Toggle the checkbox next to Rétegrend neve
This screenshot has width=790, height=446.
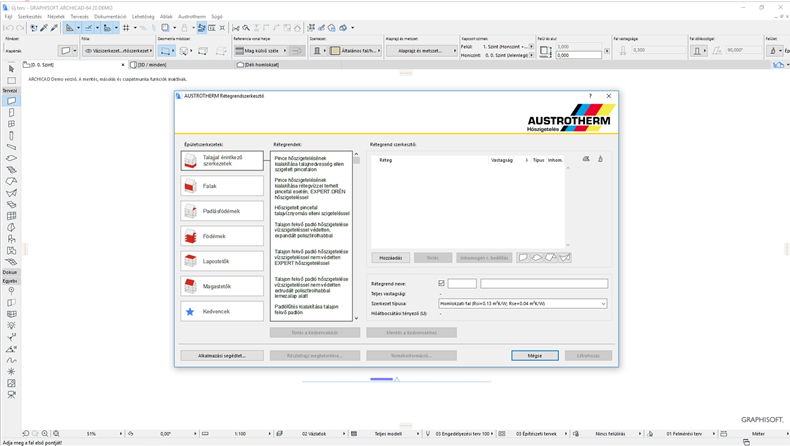pyautogui.click(x=441, y=283)
